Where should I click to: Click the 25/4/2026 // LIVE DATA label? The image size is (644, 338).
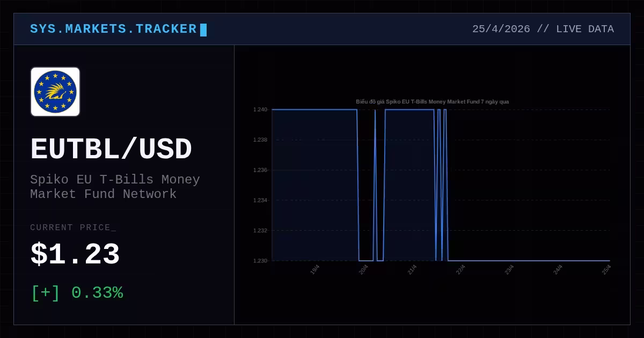543,29
